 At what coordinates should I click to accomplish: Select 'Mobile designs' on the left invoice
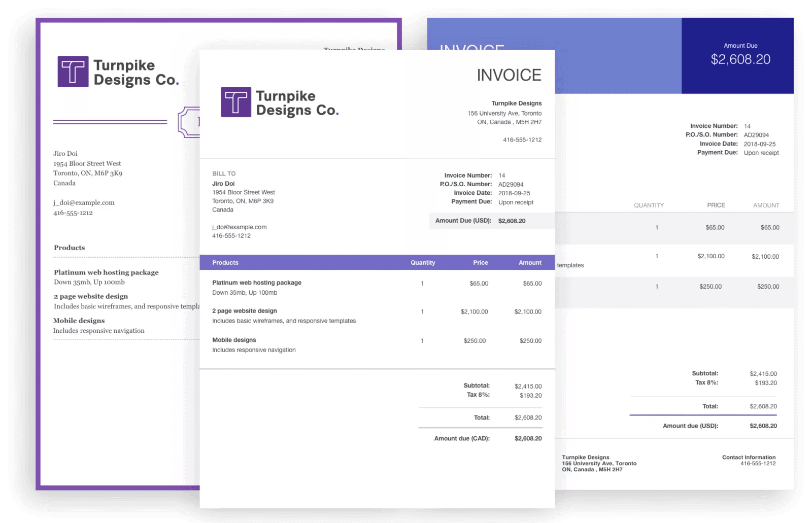point(79,321)
